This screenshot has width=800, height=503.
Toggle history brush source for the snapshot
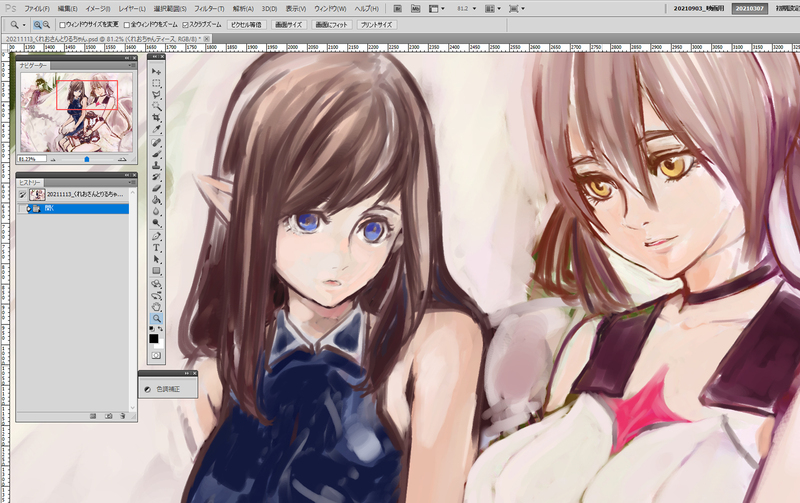pyautogui.click(x=22, y=194)
